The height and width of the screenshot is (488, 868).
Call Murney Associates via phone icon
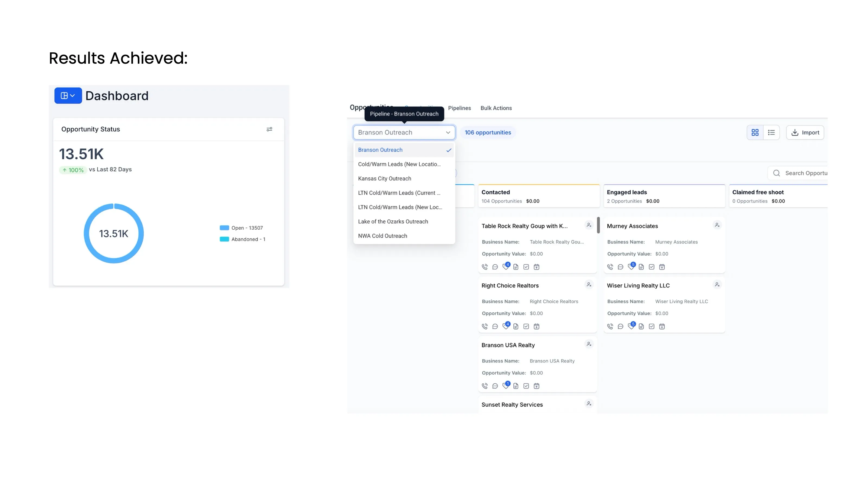tap(610, 267)
